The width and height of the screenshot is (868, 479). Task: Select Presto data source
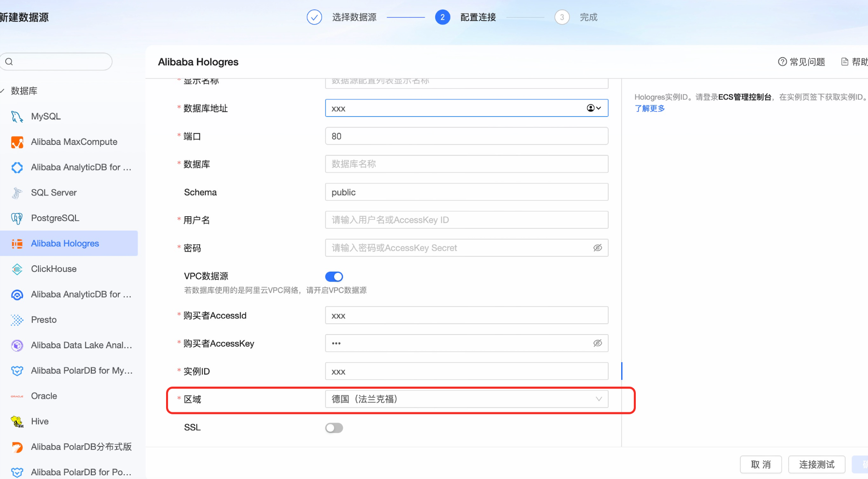[x=69, y=320]
